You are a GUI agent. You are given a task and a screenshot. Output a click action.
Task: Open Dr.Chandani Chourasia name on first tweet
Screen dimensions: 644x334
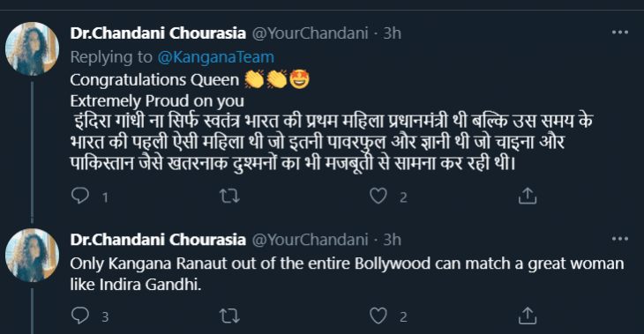[158, 33]
